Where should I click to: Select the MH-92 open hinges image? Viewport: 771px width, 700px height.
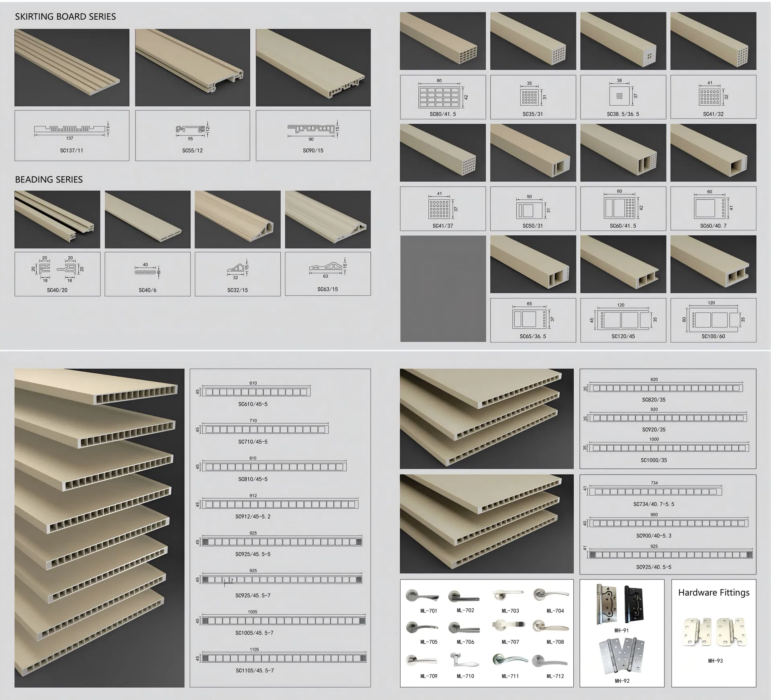point(621,656)
